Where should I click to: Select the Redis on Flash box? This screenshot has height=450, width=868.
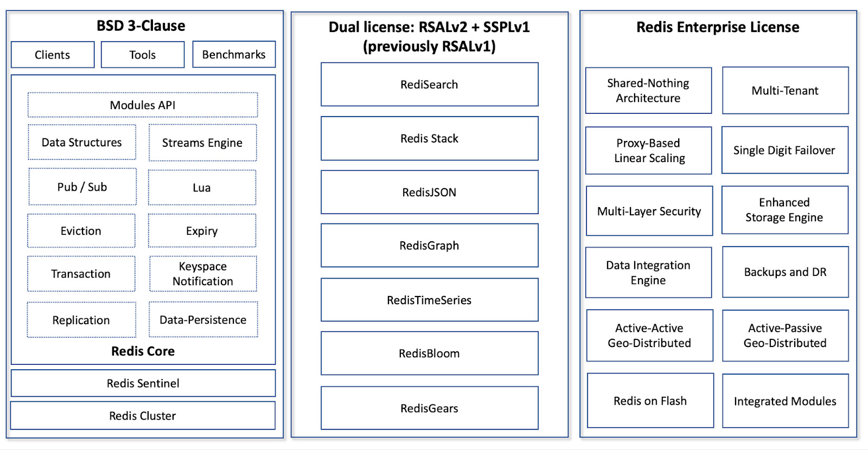point(650,401)
